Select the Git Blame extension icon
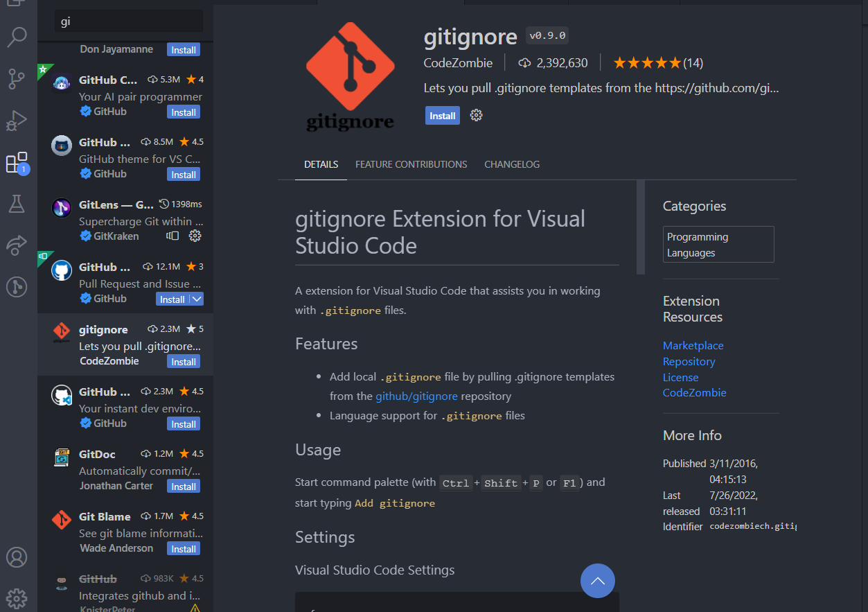868x612 pixels. [x=62, y=520]
